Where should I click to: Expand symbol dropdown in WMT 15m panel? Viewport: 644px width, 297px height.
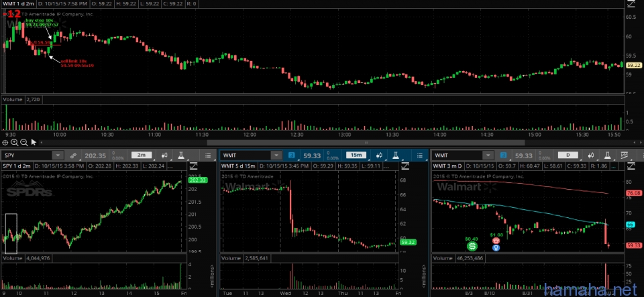pos(276,156)
